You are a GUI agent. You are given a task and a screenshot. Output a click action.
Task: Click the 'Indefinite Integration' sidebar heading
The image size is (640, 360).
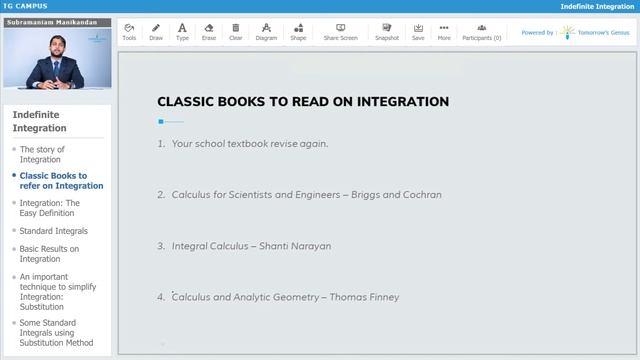coord(40,121)
